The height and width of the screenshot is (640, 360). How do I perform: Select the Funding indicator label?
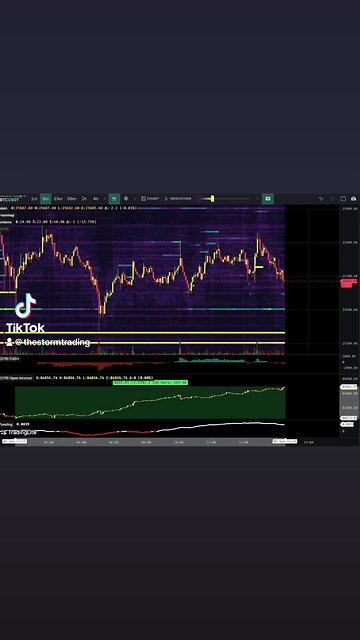[7, 424]
